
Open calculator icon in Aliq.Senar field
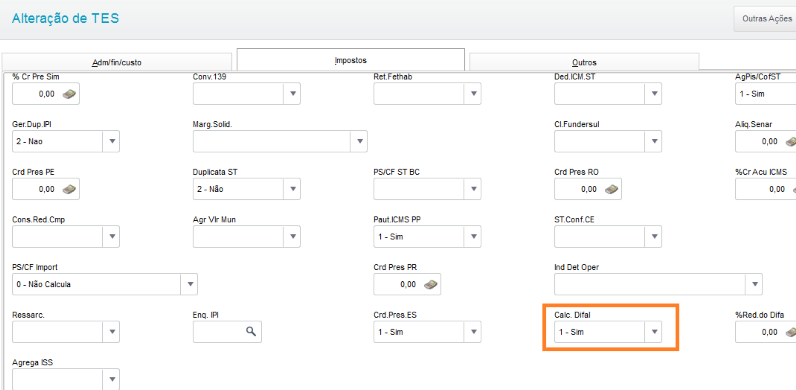click(x=790, y=142)
